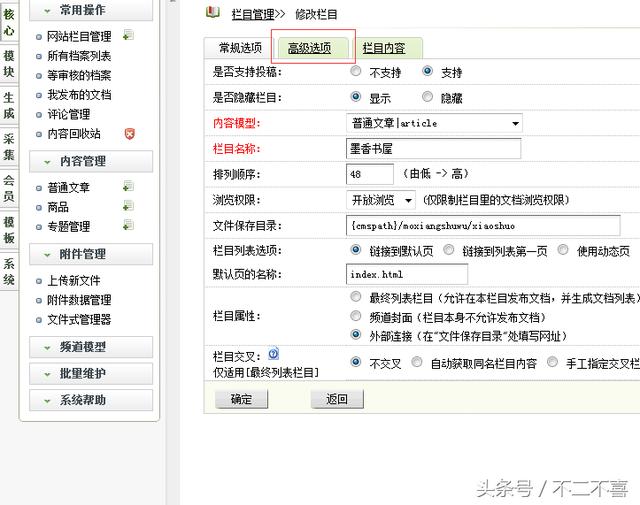Select 不交叉 radio option
This screenshot has height=505, width=640.
(356, 362)
